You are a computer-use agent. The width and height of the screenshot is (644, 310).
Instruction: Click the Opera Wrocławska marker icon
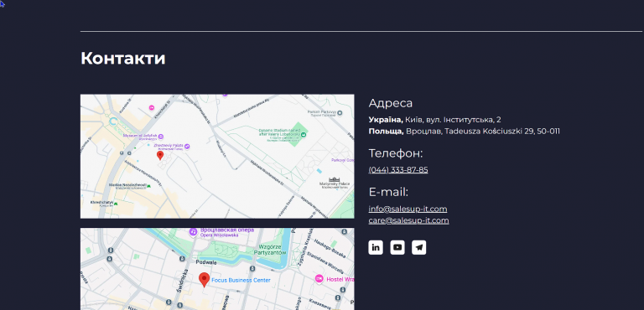(x=193, y=232)
